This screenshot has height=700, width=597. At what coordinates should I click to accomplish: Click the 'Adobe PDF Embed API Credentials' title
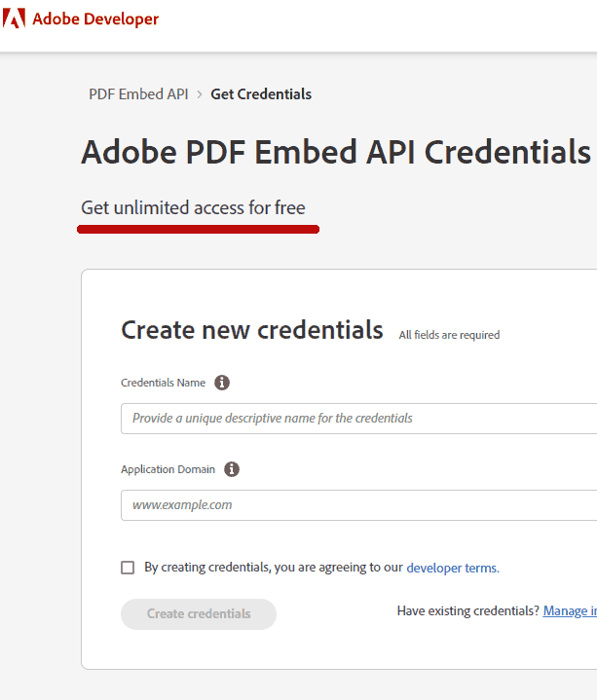coord(336,152)
